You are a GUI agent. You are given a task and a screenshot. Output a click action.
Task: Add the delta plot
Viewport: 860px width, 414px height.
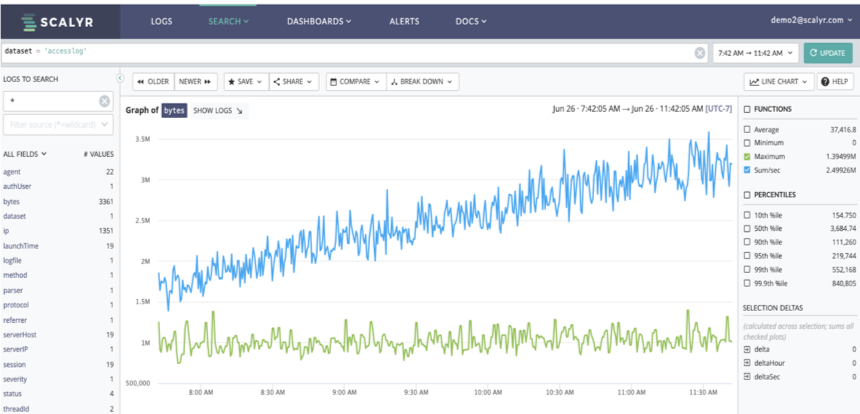(747, 349)
